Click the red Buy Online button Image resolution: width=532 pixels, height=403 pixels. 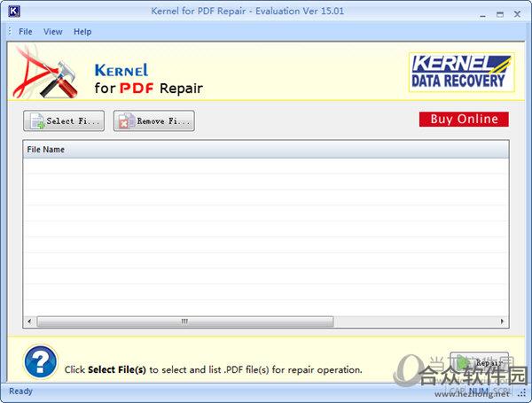[464, 119]
